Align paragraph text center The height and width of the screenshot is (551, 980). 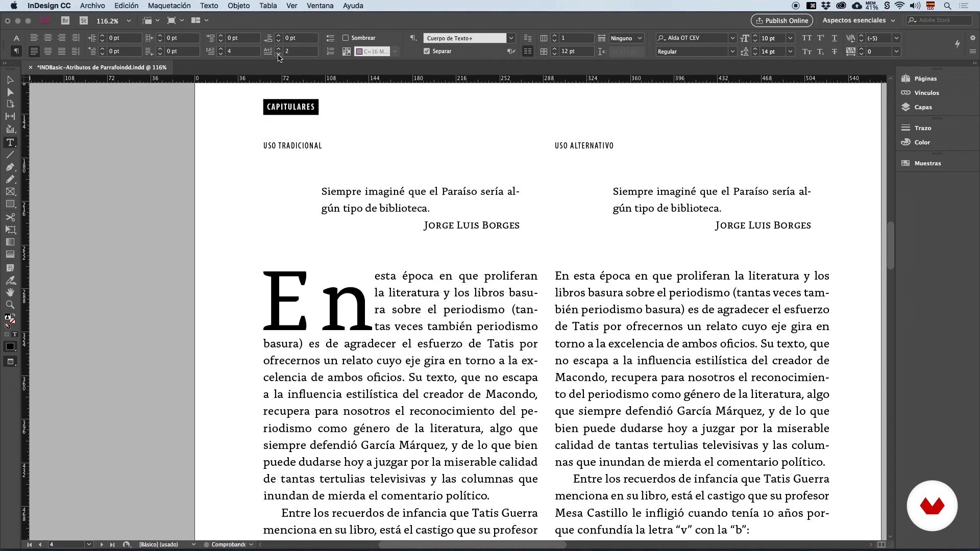[x=47, y=38]
